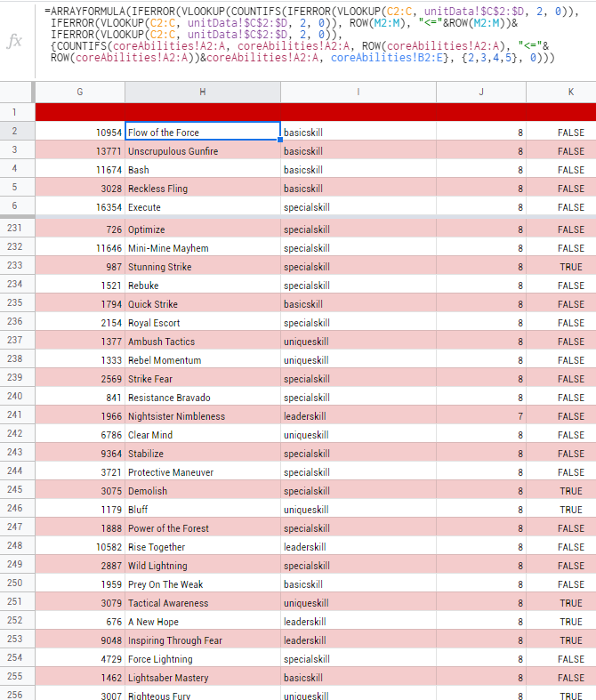
Task: Click 'uniqueskill' in the Clear Mind row
Action: (x=306, y=435)
